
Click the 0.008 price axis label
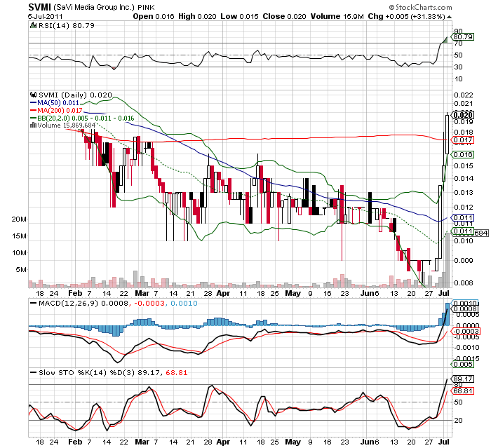[464, 283]
